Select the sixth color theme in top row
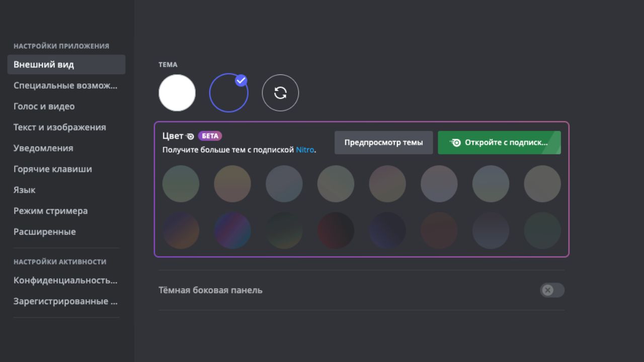644x362 pixels. pyautogui.click(x=439, y=184)
